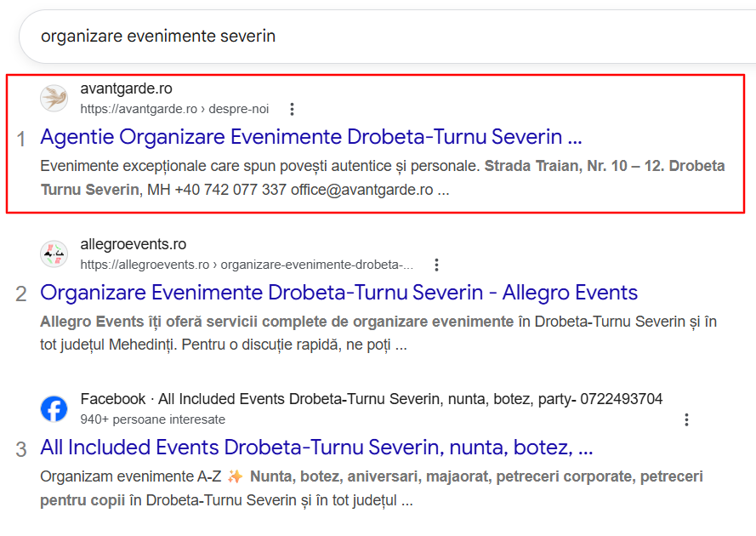Screen dimensions: 756x536
Task: Open three-dot menu for allegroevents.ro result
Action: point(436,265)
